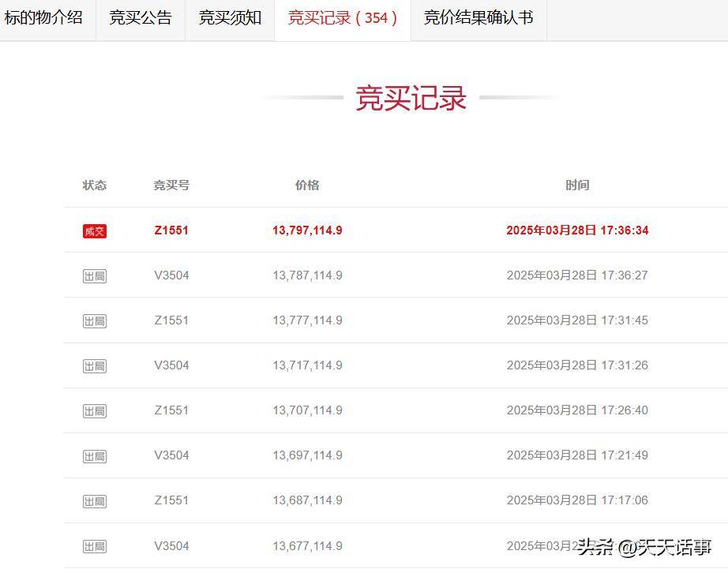Click the price 13,677,114.9

pos(307,545)
